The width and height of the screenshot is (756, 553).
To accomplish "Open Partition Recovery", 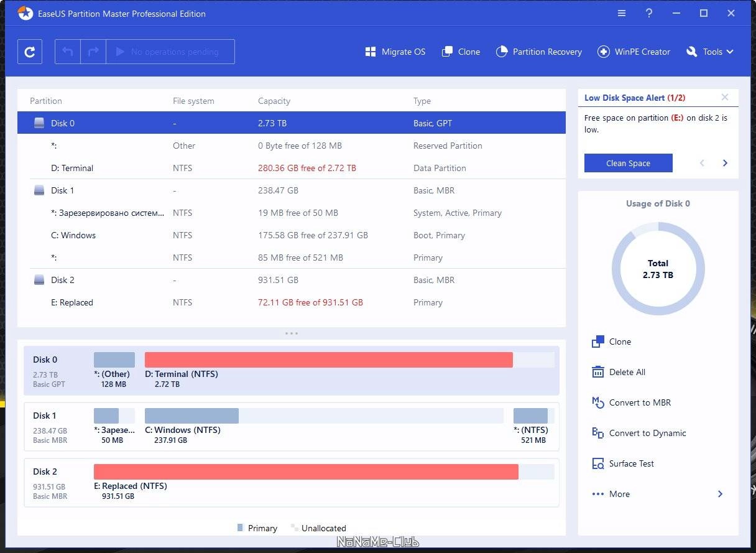I will coord(539,52).
